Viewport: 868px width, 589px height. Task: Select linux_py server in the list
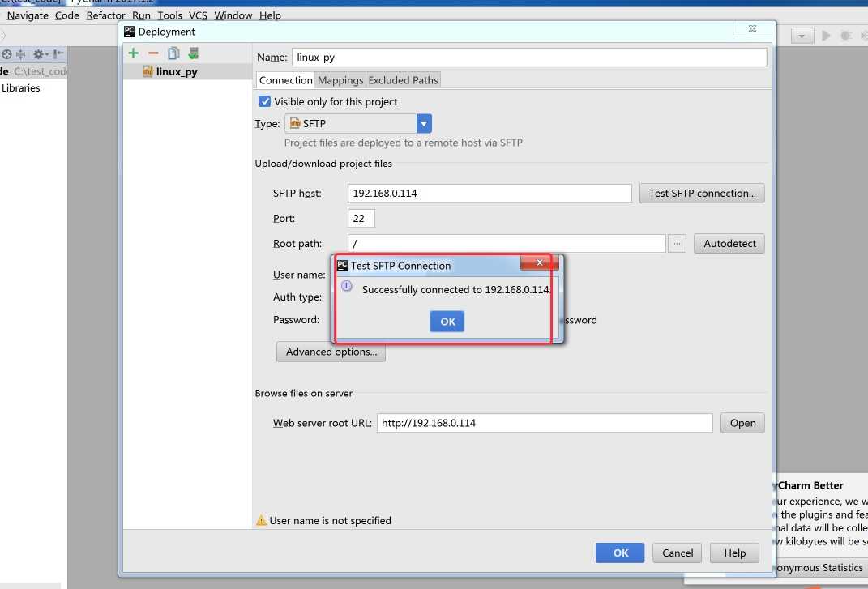coord(187,71)
